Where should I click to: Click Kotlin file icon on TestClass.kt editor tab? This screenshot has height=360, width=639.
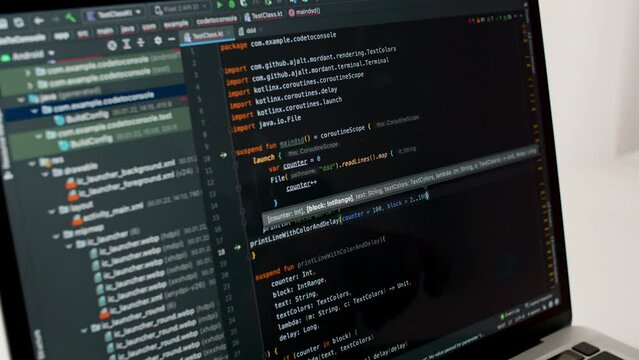pyautogui.click(x=187, y=37)
